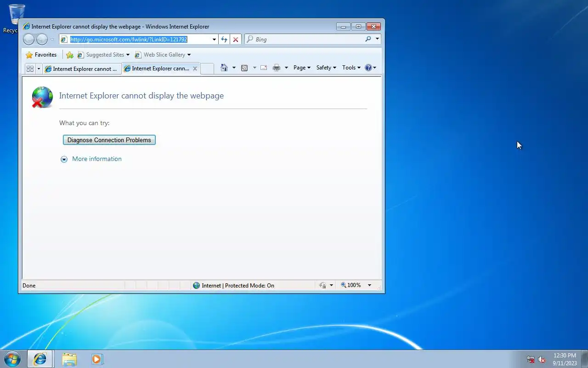Switch to the first Internet Explorer cannot tab
Viewport: 588px width, 368px height.
pyautogui.click(x=82, y=69)
